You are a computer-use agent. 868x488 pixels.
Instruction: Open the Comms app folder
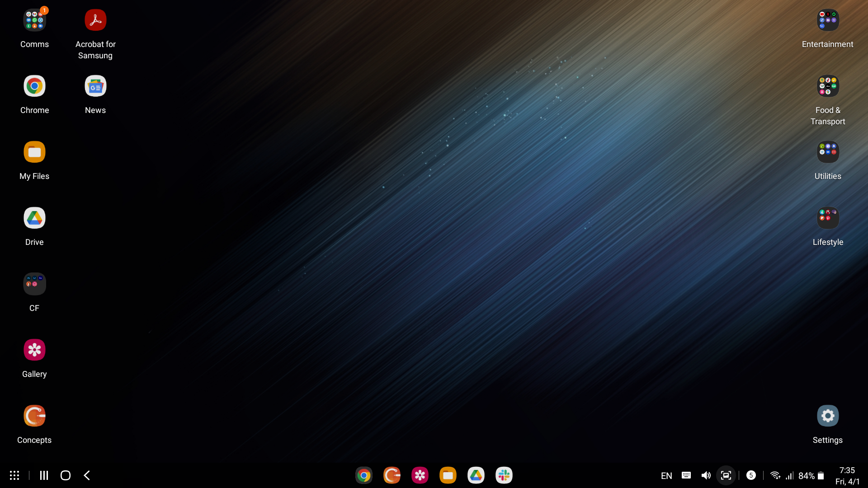tap(34, 20)
